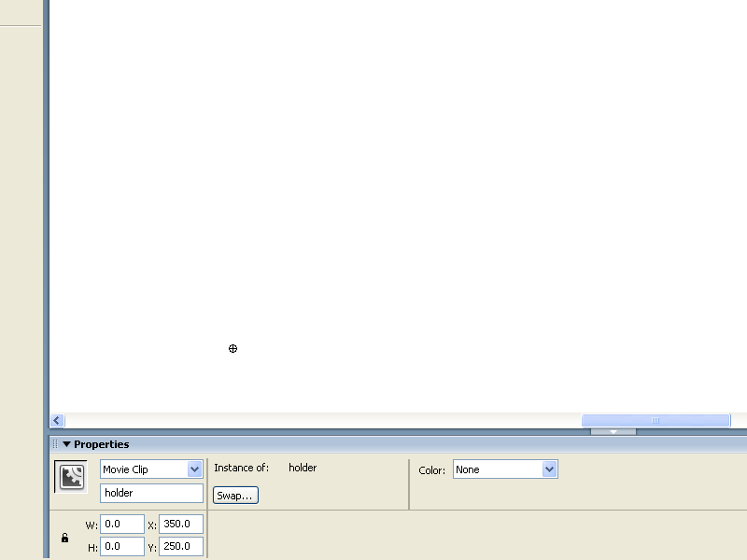Click the Y position field showing 250.0

click(181, 547)
